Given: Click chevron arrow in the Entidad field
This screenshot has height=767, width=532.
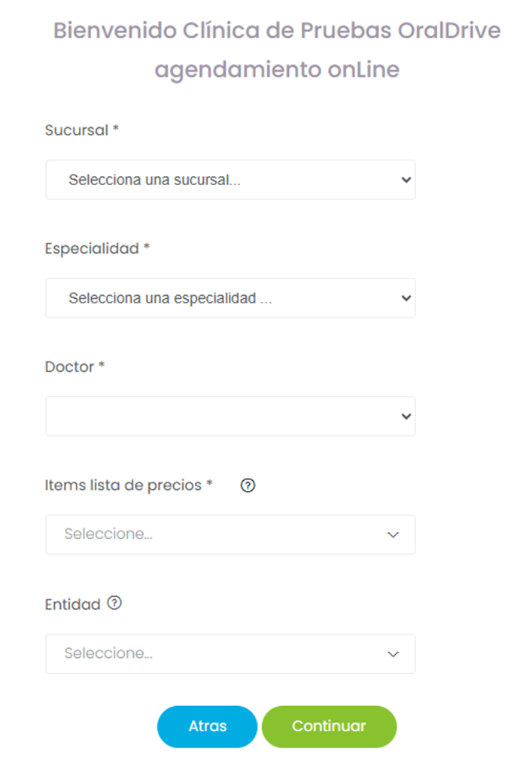Looking at the screenshot, I should [x=393, y=653].
